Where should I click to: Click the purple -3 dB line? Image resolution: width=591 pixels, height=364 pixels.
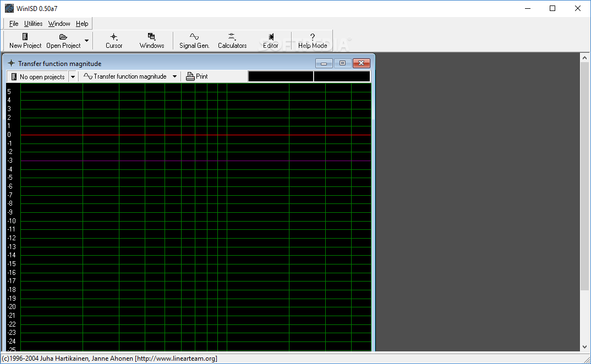(195, 161)
